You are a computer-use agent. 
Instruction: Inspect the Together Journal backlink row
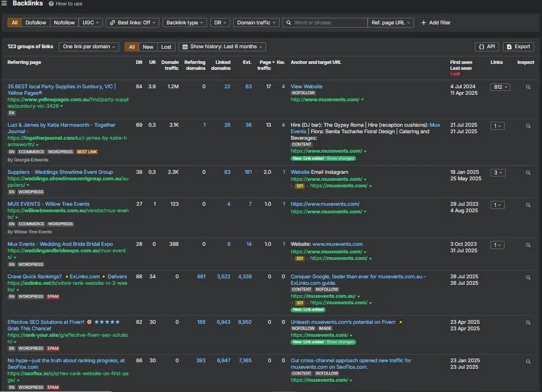point(528,126)
